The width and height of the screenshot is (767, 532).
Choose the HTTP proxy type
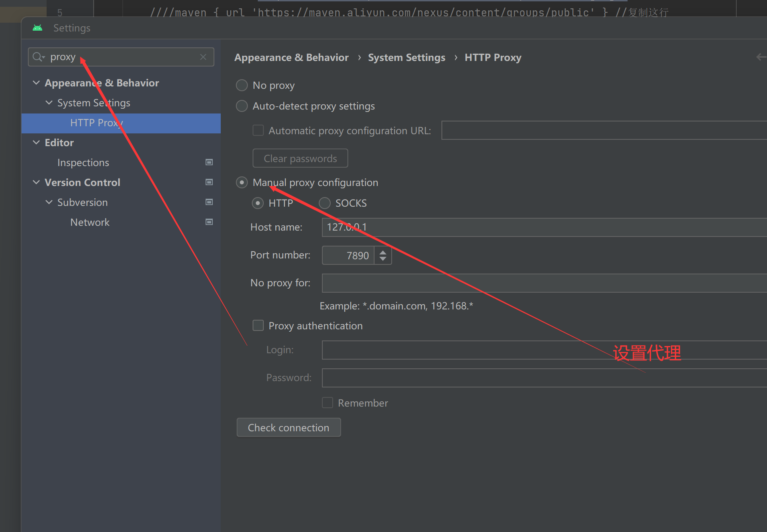click(x=258, y=203)
